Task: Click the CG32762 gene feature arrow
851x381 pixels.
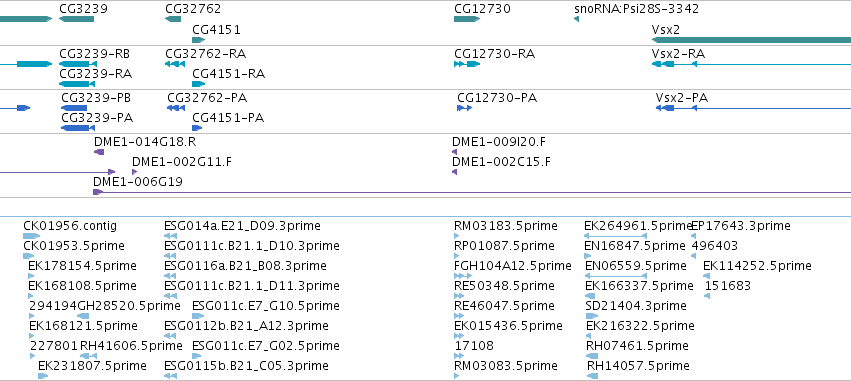Action: click(x=173, y=19)
